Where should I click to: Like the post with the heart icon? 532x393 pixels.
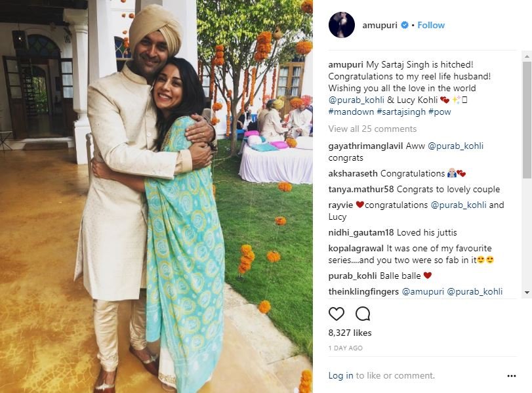tap(337, 314)
